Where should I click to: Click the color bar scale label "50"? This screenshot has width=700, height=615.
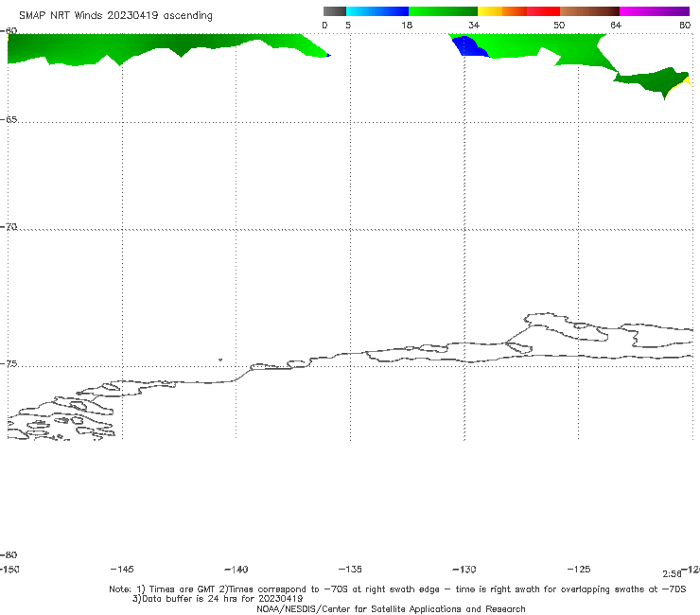point(559,26)
